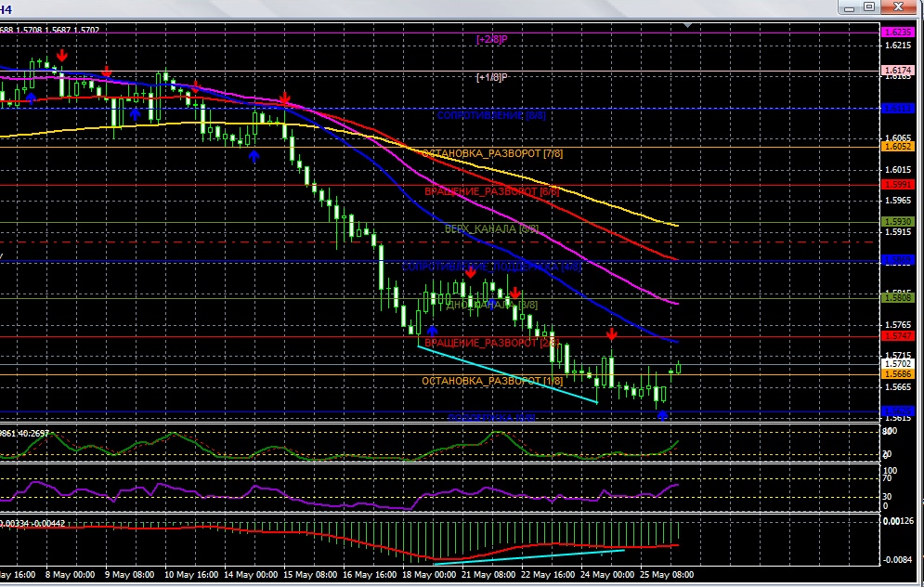Click the 1.6235 magenta price tag
This screenshot has width=924, height=587.
click(x=897, y=32)
